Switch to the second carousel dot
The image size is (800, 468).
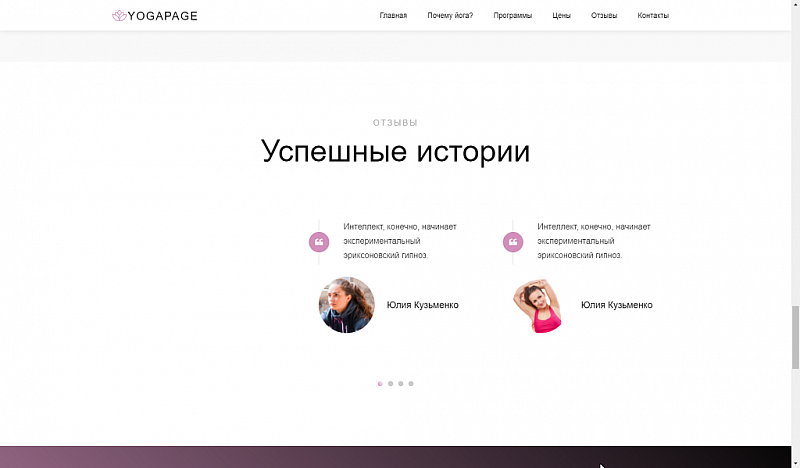[x=390, y=384]
